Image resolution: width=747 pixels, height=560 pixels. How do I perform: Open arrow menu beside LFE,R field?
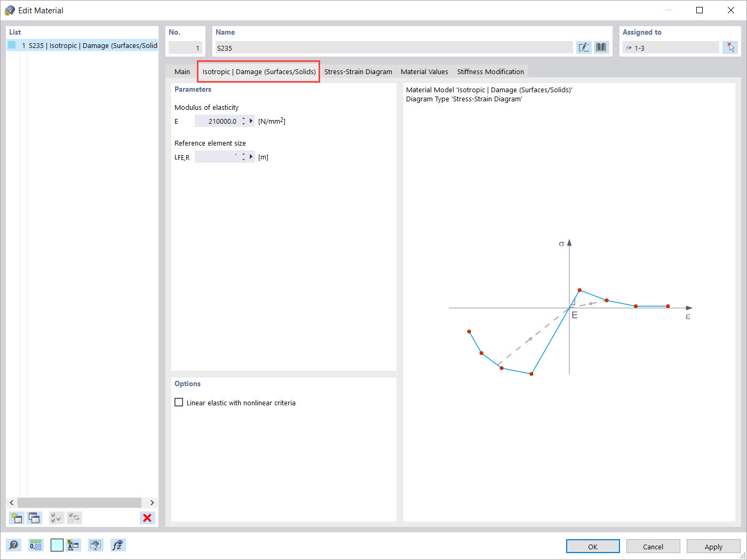pos(251,157)
